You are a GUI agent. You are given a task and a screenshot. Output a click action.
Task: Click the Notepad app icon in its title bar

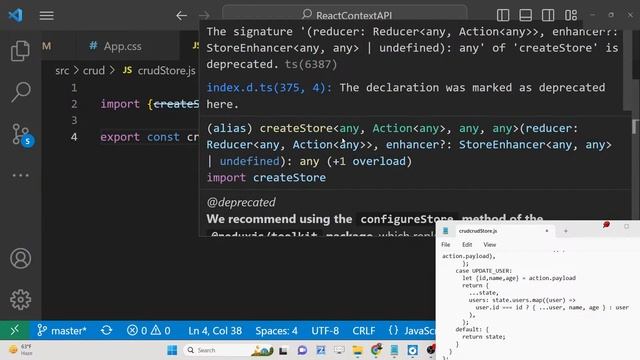[x=446, y=231]
